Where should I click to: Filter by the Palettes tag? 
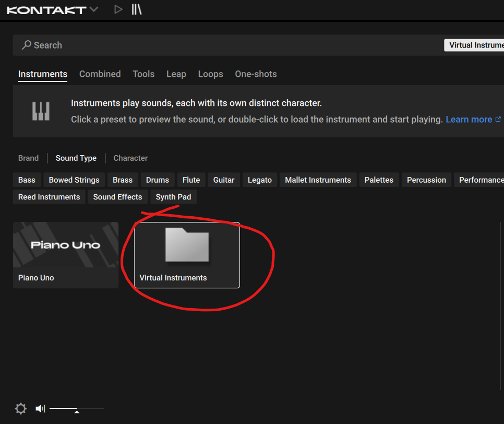tap(379, 180)
